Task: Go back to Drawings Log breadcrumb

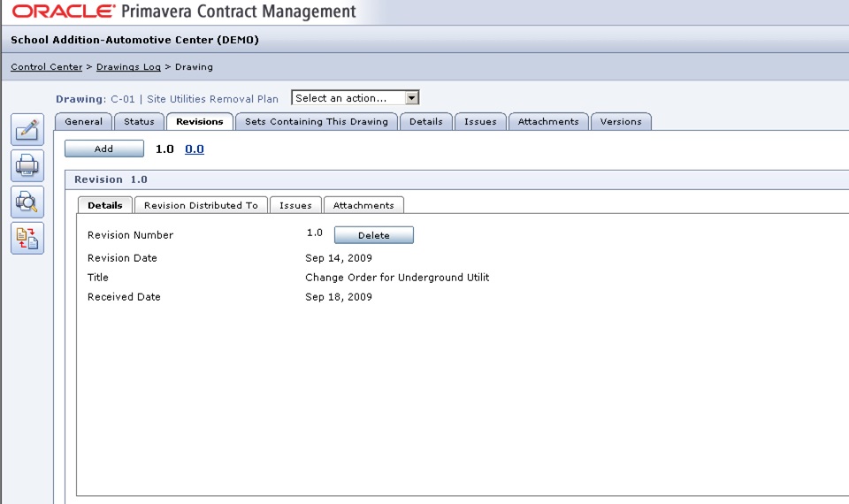Action: click(128, 67)
